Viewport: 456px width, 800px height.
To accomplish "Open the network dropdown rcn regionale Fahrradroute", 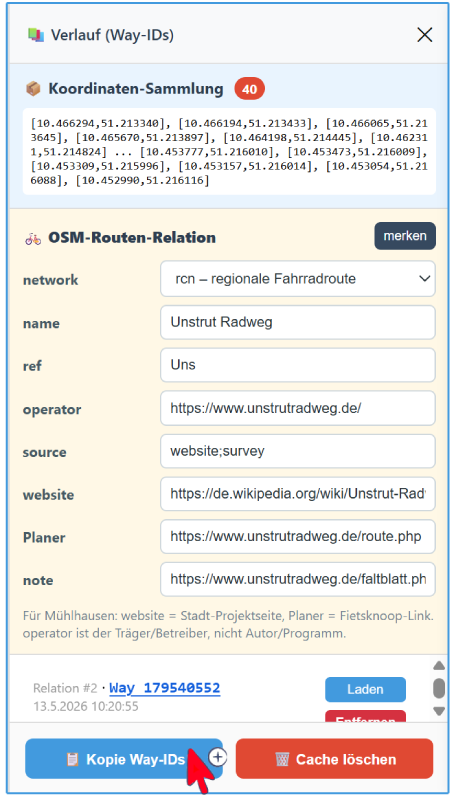I will coord(298,279).
